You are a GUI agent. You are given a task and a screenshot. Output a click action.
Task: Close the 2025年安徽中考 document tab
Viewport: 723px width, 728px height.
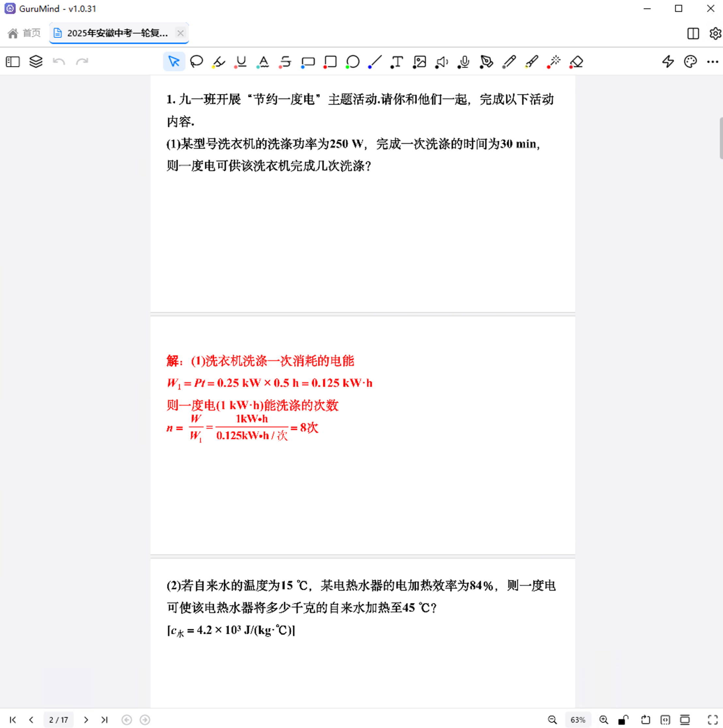[x=180, y=33]
